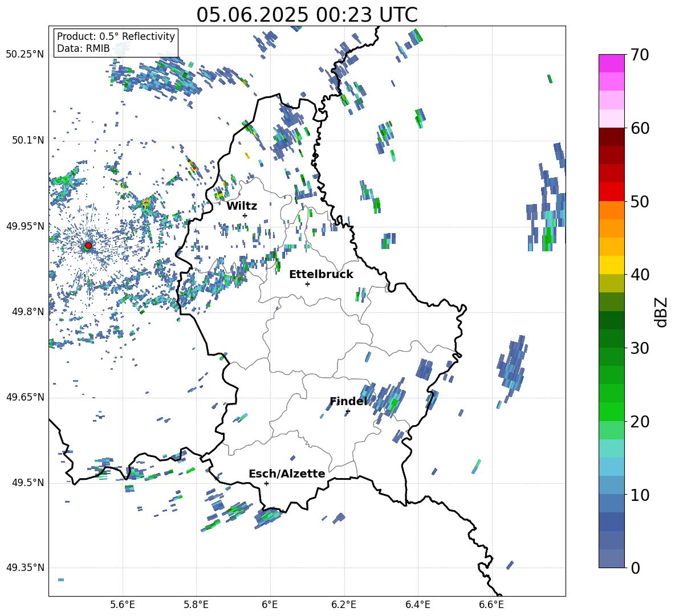Viewport: 675px width, 616px height.
Task: Click the colorbar tick label 60
Action: click(640, 128)
